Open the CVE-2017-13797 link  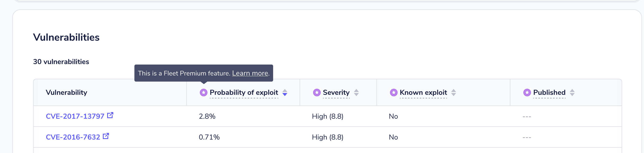click(x=75, y=116)
